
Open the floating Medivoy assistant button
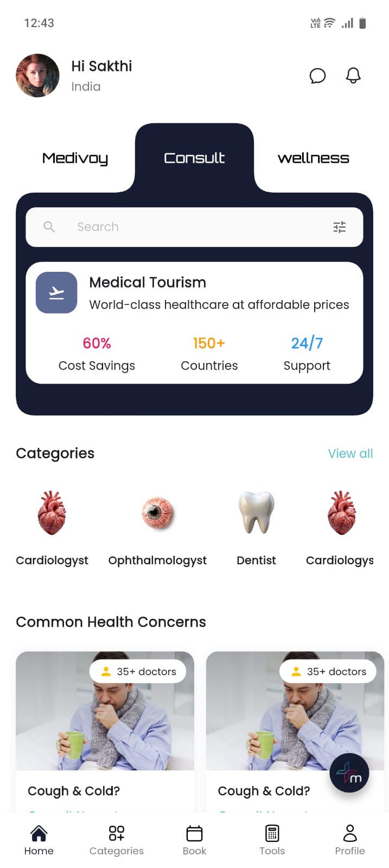pyautogui.click(x=349, y=773)
